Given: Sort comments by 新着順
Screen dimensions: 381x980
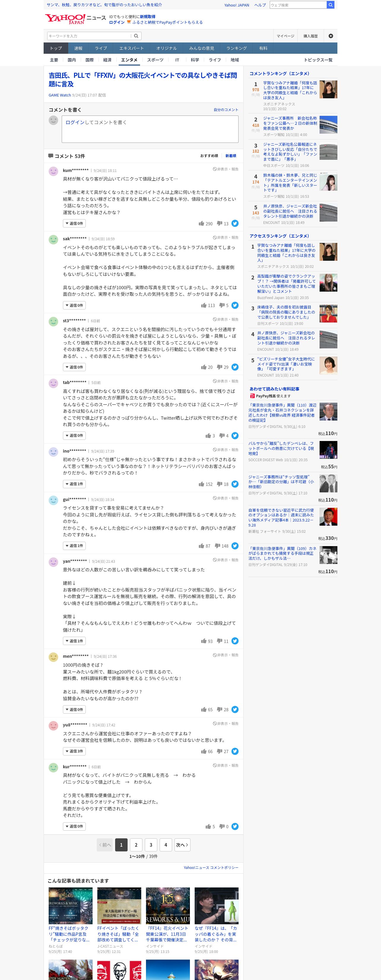Looking at the screenshot, I should [x=231, y=156].
